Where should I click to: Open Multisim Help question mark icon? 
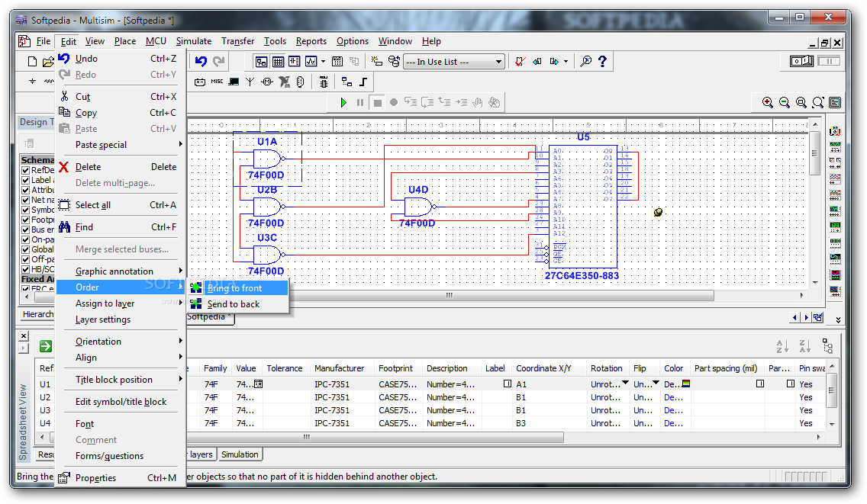(x=603, y=61)
